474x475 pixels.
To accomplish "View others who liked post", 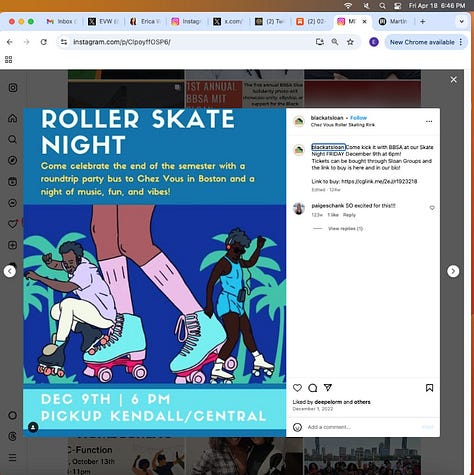I will (x=362, y=402).
